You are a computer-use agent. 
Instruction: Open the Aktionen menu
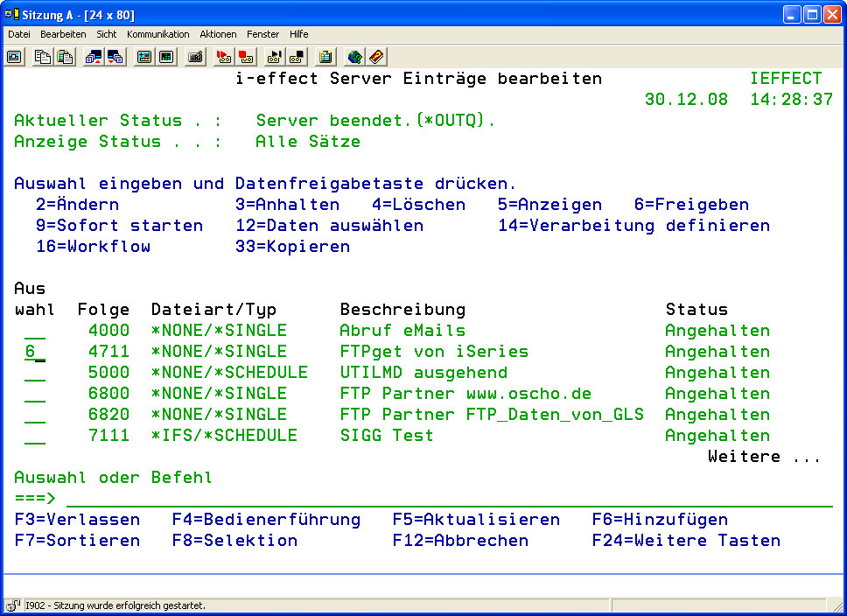click(x=218, y=34)
